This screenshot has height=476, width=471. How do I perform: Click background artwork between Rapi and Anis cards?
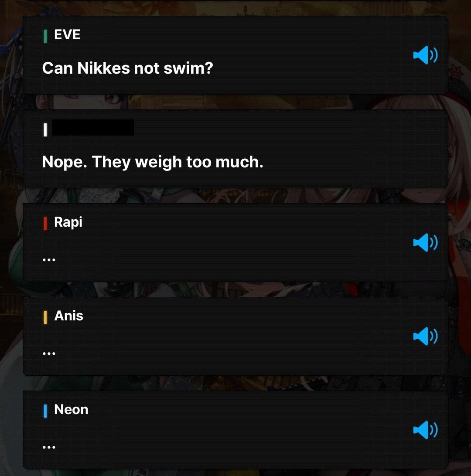coord(235,289)
